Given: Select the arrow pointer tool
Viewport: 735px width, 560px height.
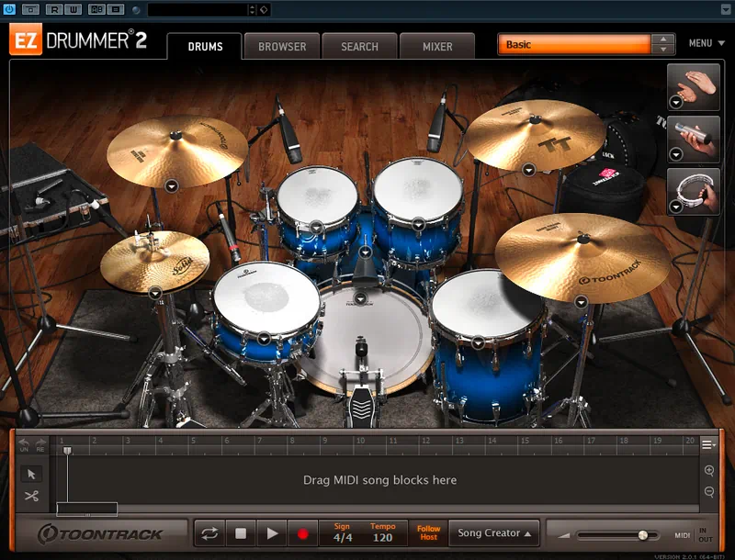Looking at the screenshot, I should [31, 475].
